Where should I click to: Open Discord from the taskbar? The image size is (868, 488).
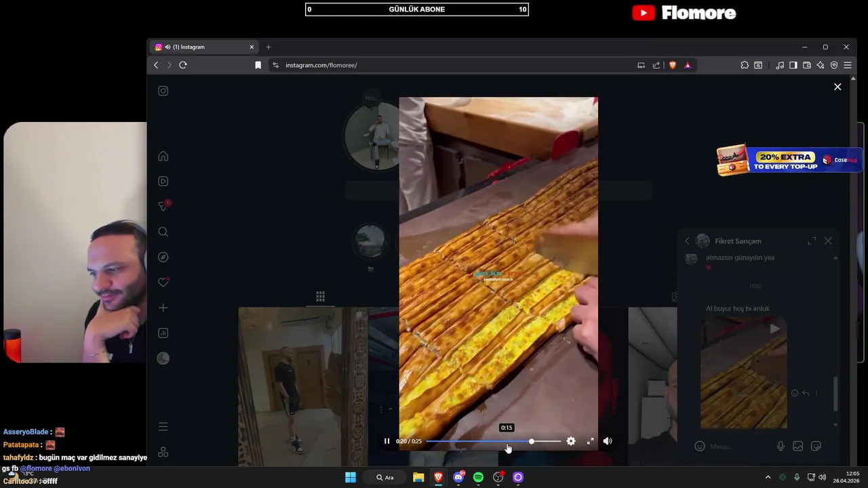tap(458, 477)
